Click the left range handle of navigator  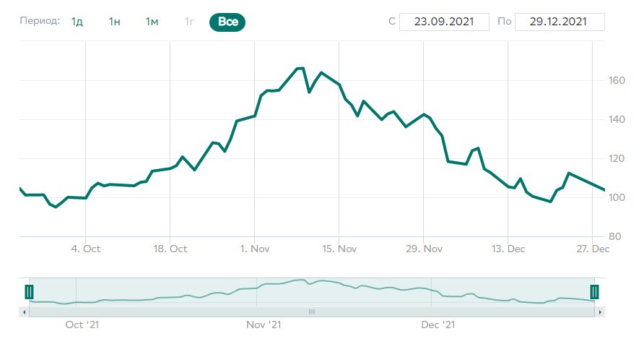(x=29, y=291)
